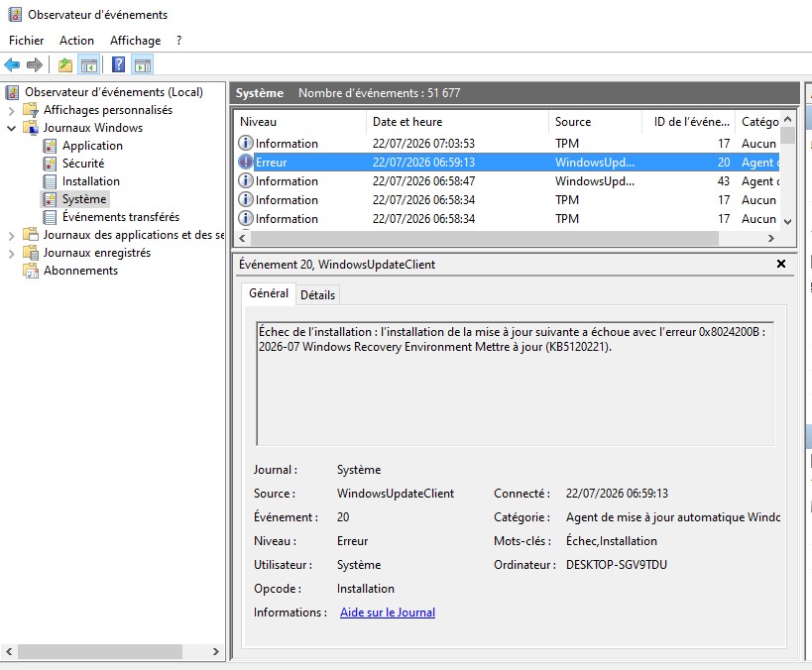The image size is (812, 670).
Task: Click the DESKTOP-SGV9TDU computer name
Action: click(x=617, y=565)
